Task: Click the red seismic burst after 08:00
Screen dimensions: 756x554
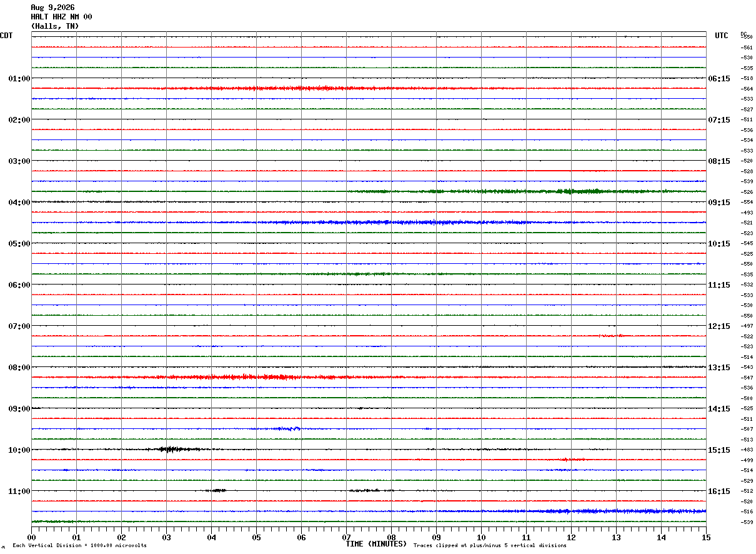Action: 250,377
